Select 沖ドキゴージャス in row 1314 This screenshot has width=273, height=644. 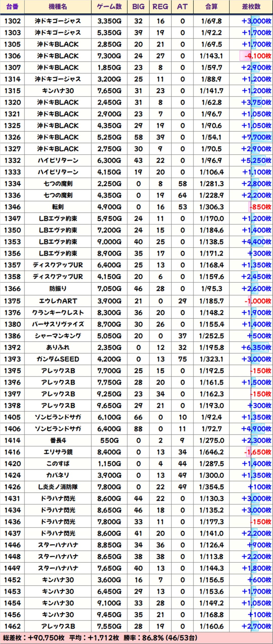[58, 79]
